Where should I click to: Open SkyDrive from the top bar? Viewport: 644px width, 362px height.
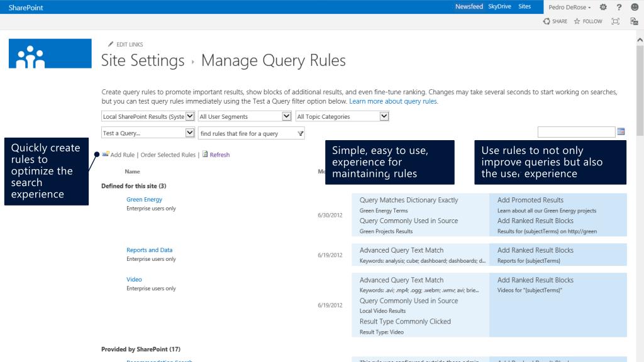[499, 6]
